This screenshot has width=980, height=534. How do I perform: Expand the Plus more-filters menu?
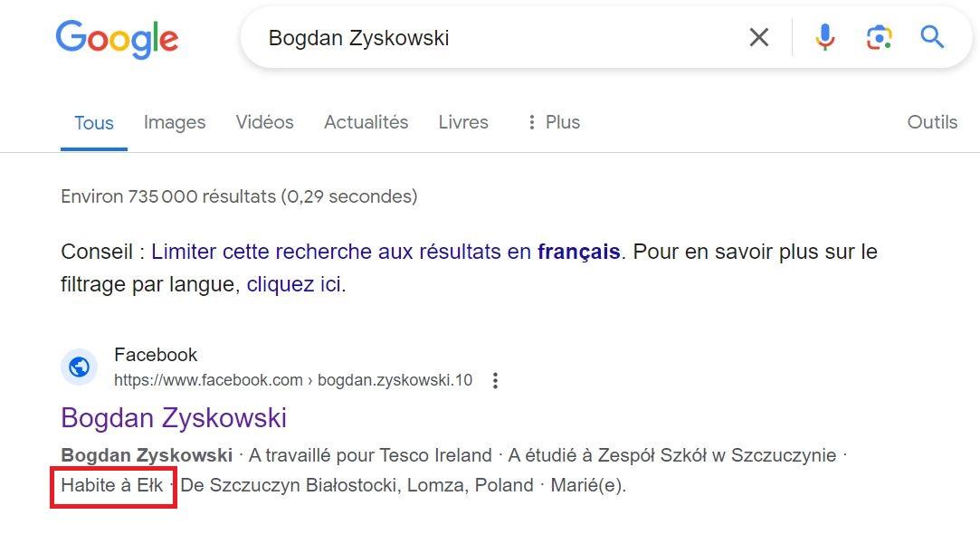pos(554,122)
